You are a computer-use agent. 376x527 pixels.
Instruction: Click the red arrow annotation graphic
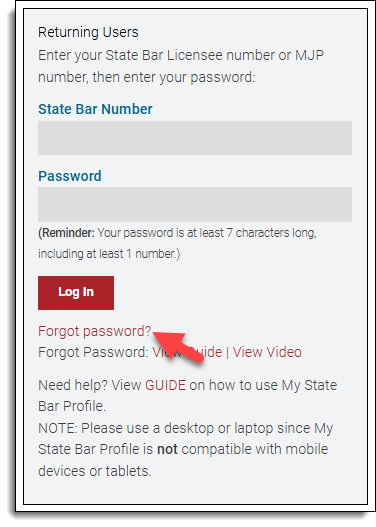tap(178, 346)
